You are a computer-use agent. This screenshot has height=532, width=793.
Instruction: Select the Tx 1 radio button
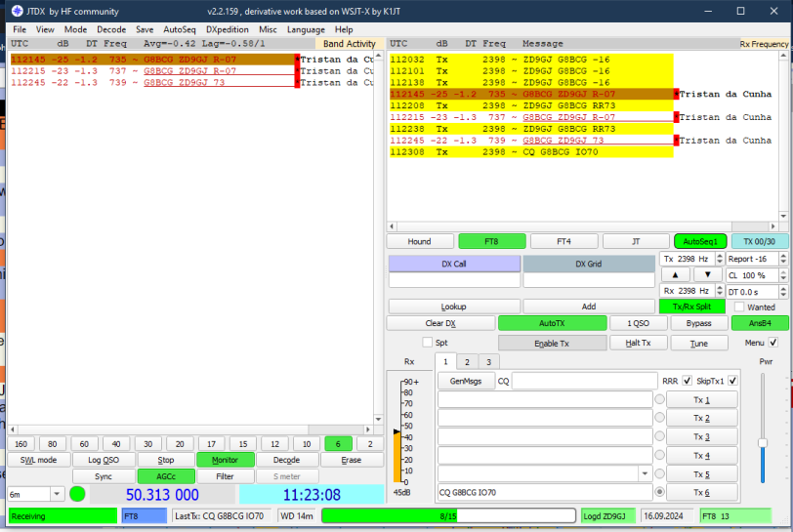pyautogui.click(x=659, y=399)
